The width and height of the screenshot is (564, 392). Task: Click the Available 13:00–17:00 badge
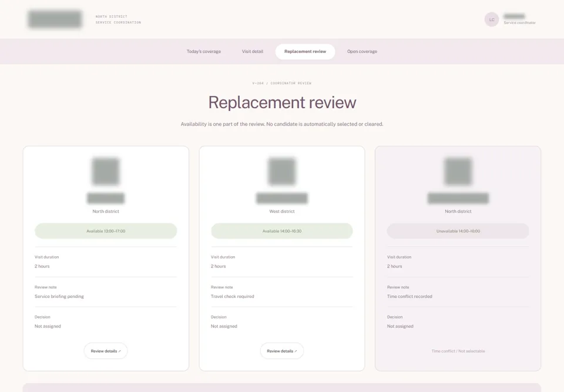tap(106, 231)
